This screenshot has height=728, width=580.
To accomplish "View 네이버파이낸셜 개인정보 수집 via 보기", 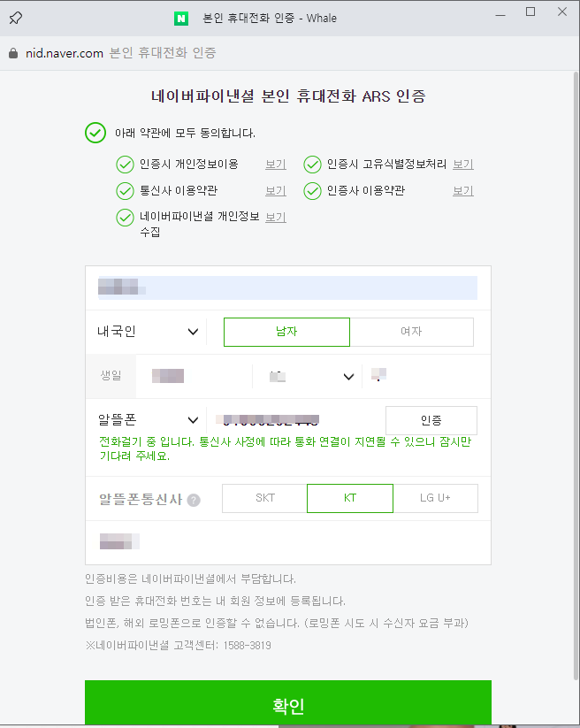I will pyautogui.click(x=276, y=218).
